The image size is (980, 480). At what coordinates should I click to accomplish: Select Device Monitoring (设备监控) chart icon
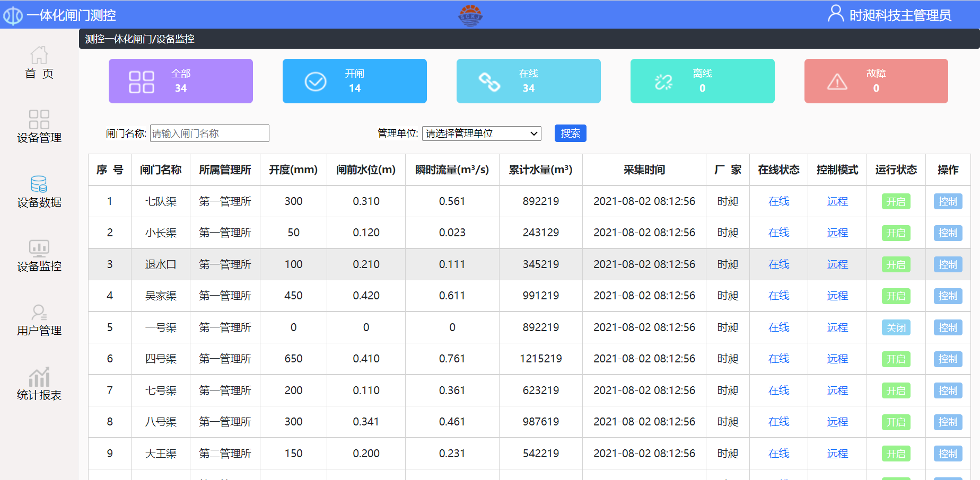[39, 248]
